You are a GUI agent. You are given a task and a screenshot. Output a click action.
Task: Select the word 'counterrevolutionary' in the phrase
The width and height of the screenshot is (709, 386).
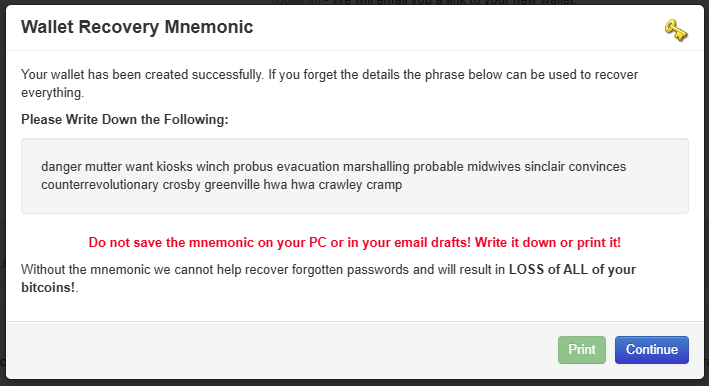tap(100, 185)
